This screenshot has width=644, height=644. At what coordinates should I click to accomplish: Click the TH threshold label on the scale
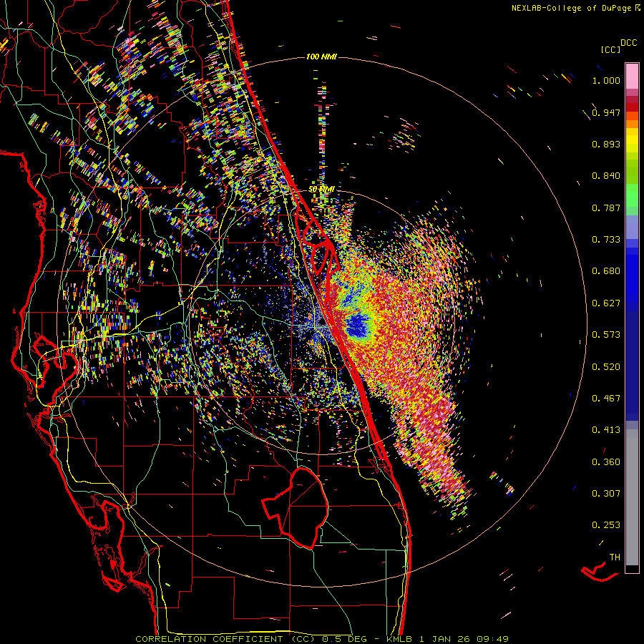click(x=615, y=557)
